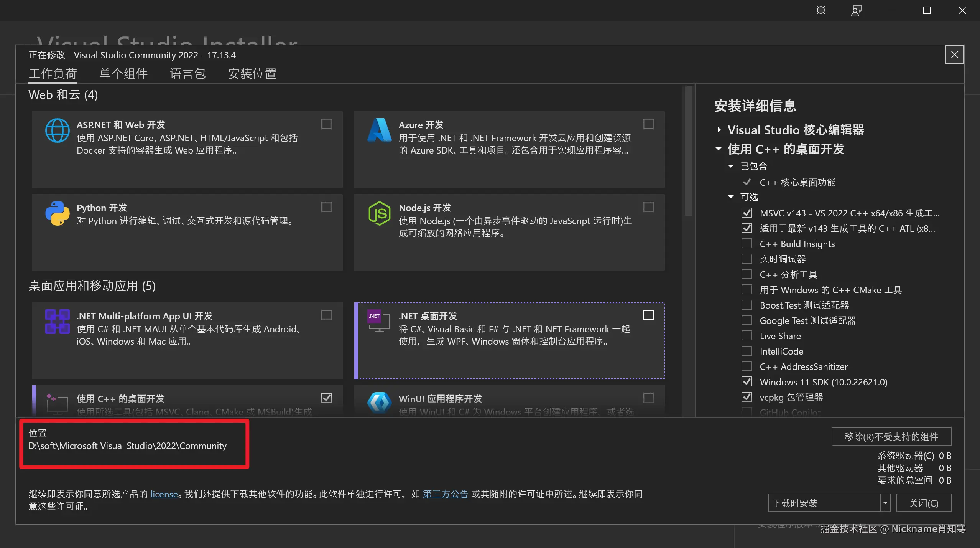
Task: Switch to the 单个组件 tab
Action: 123,73
